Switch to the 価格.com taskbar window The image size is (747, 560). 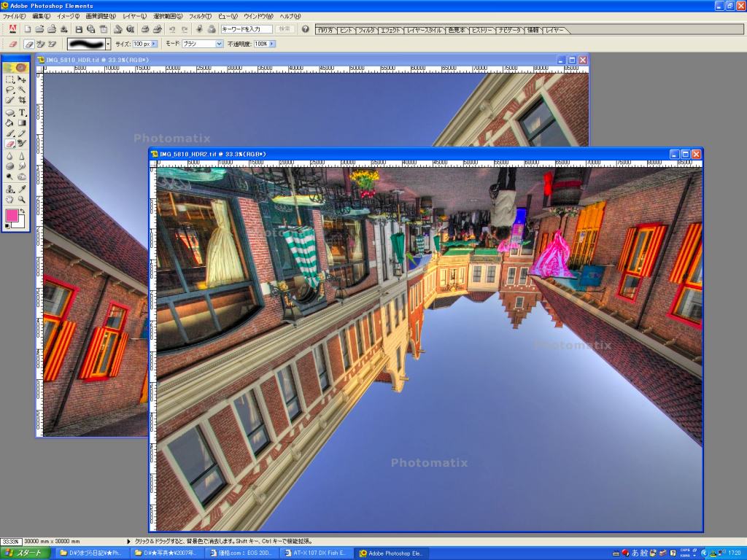244,553
